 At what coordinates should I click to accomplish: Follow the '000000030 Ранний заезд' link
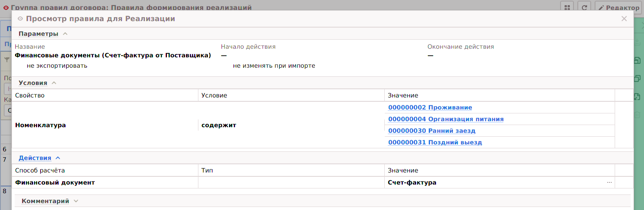(432, 131)
